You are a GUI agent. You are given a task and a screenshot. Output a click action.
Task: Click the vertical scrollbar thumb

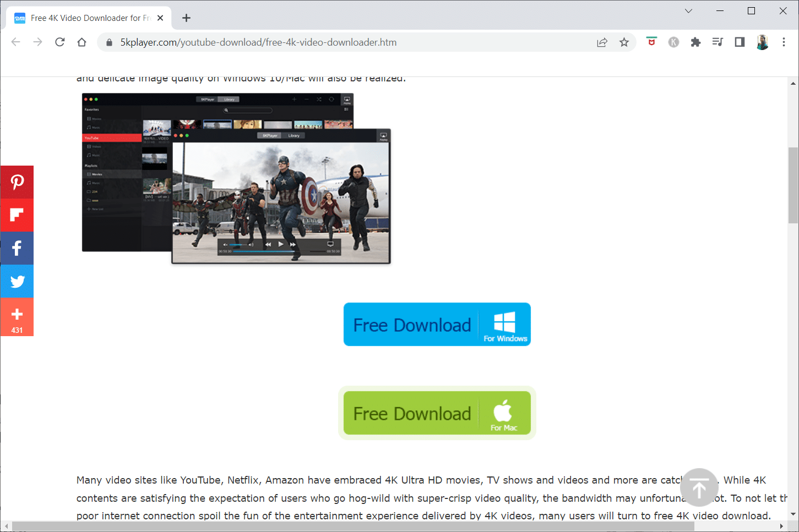pyautogui.click(x=793, y=185)
